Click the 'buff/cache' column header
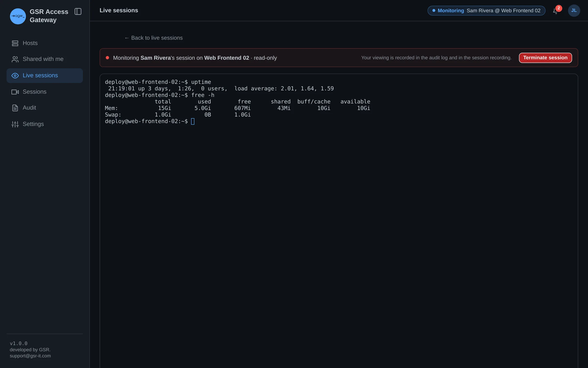588x368 pixels. (314, 102)
